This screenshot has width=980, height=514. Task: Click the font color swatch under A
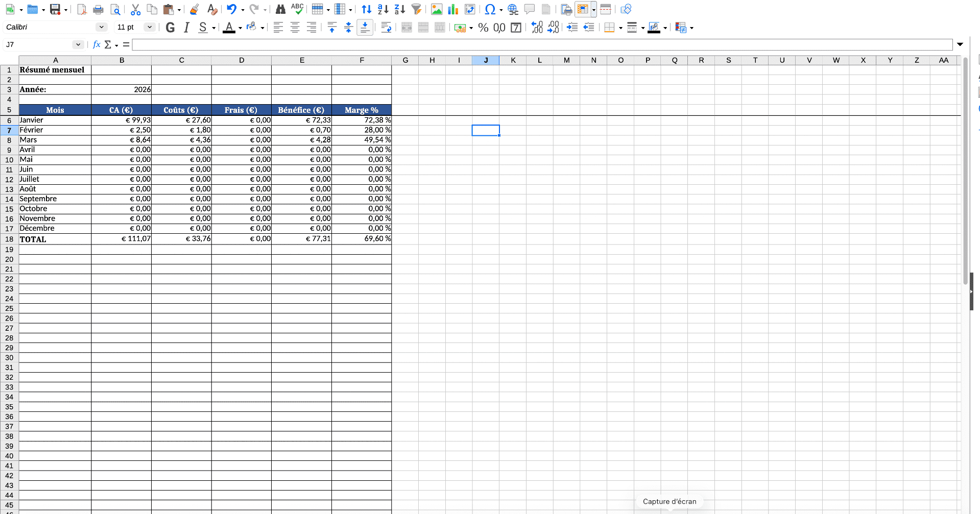tap(229, 28)
